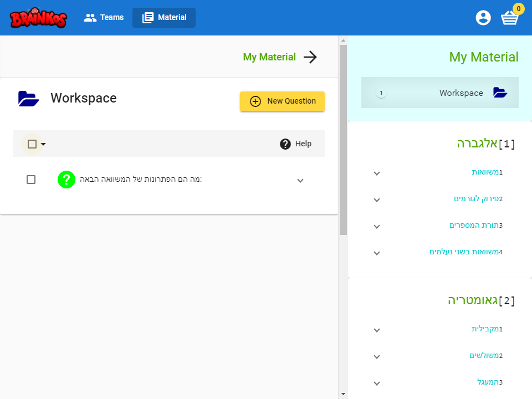Open the תורת המספרים topic link
Image resolution: width=532 pixels, height=399 pixels.
[474, 226]
